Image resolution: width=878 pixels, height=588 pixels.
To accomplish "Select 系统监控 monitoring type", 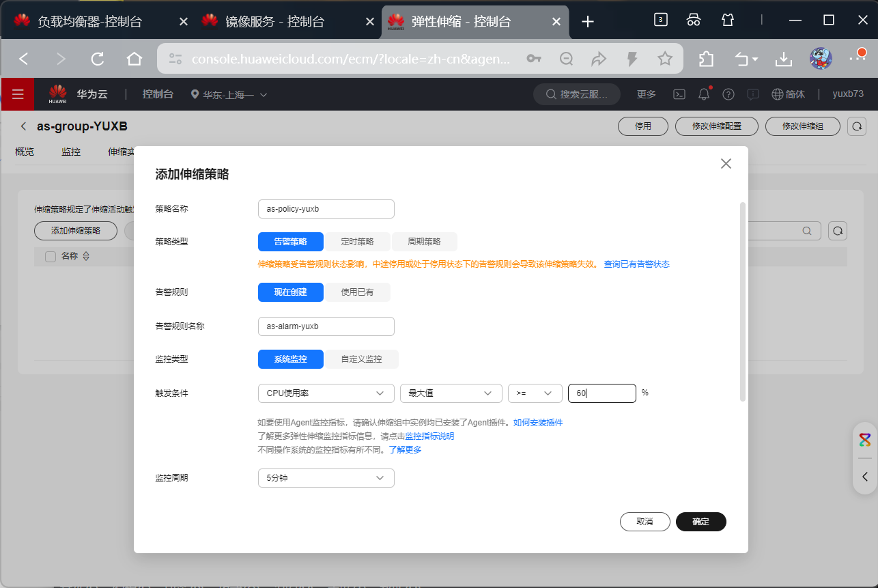I will coord(291,359).
